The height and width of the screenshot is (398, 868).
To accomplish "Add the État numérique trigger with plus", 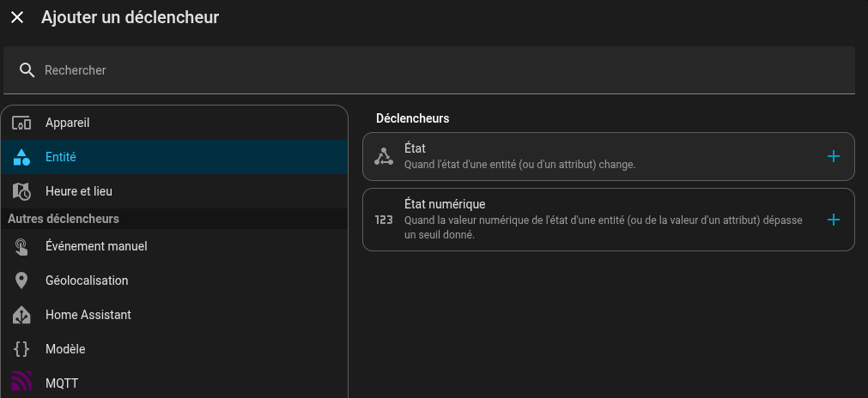I will point(832,220).
